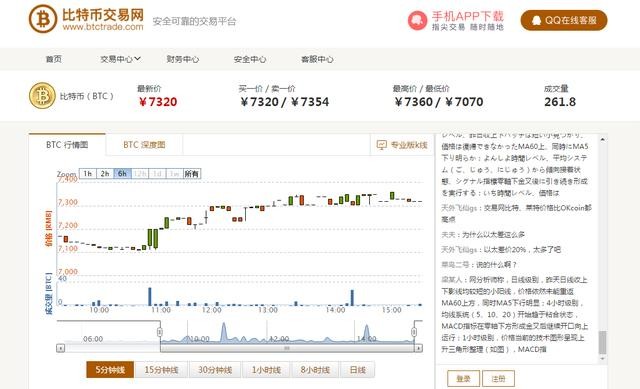Click the navigator horizontal scrollbar thumb

[x=287, y=348]
